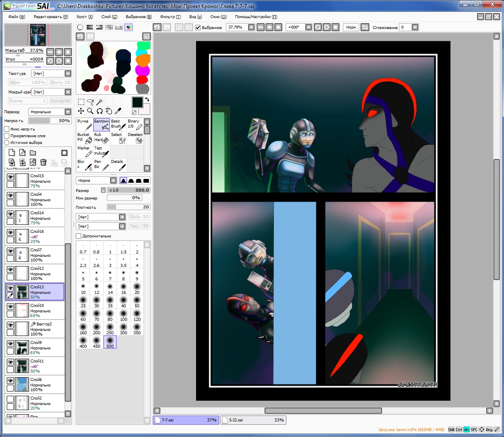Image resolution: width=504 pixels, height=437 pixels.
Task: Enable the Фикс непр-ть checkbox
Action: (x=7, y=129)
